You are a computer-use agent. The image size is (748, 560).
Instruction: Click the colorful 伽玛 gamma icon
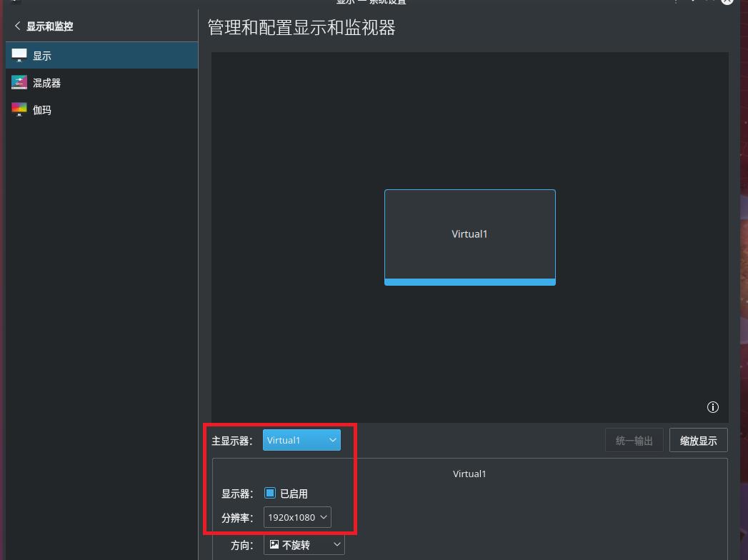[19, 110]
